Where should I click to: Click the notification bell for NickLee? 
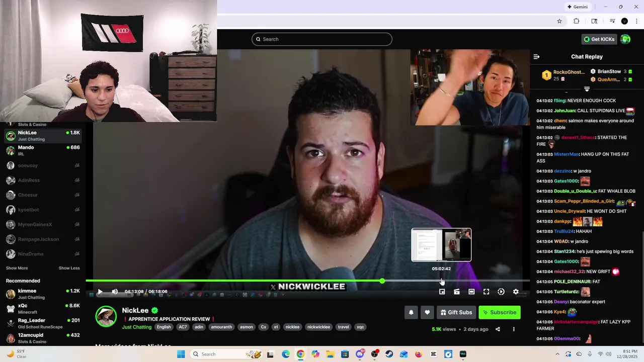pos(411,312)
